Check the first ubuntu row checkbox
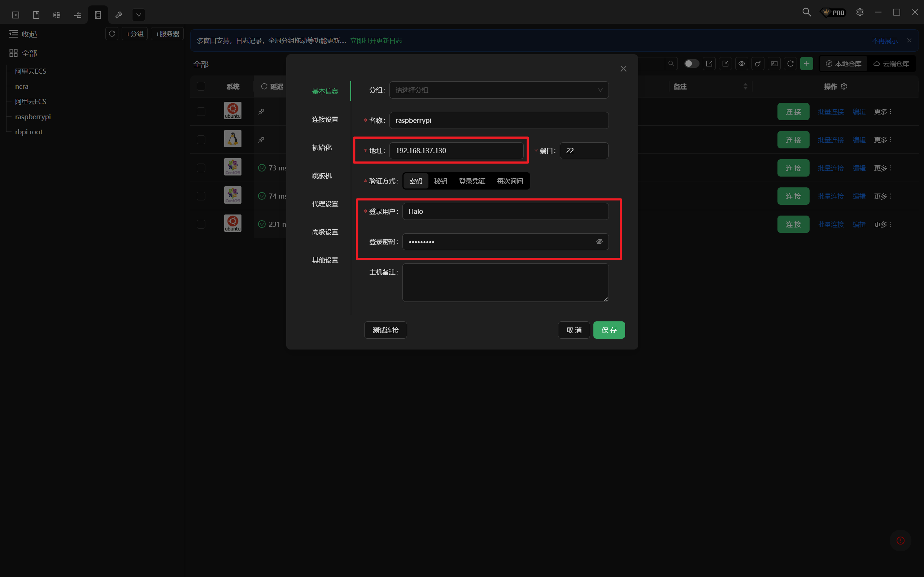The height and width of the screenshot is (577, 924). [x=201, y=112]
